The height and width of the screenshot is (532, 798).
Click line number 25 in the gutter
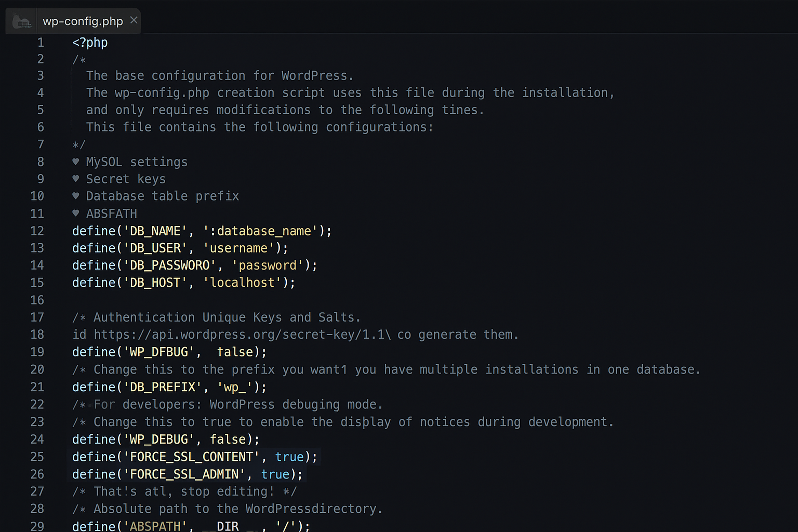(37, 457)
